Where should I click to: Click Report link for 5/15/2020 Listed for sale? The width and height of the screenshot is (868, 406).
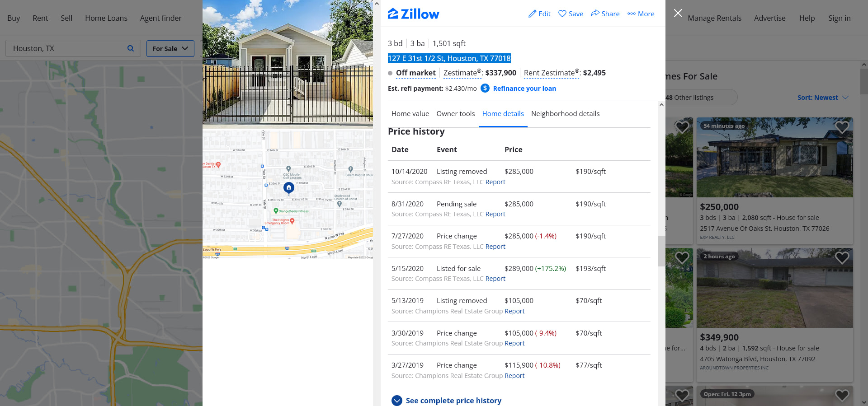click(x=495, y=279)
